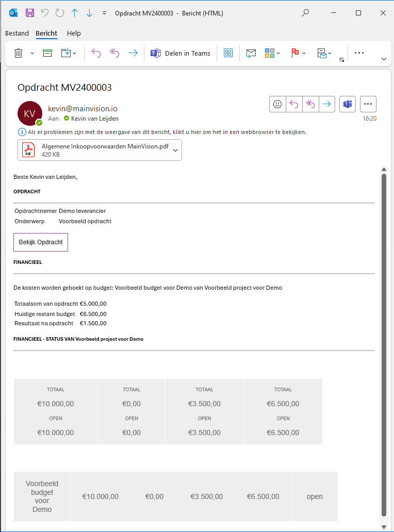Image resolution: width=394 pixels, height=532 pixels.
Task: Switch to the Help tab
Action: click(74, 33)
